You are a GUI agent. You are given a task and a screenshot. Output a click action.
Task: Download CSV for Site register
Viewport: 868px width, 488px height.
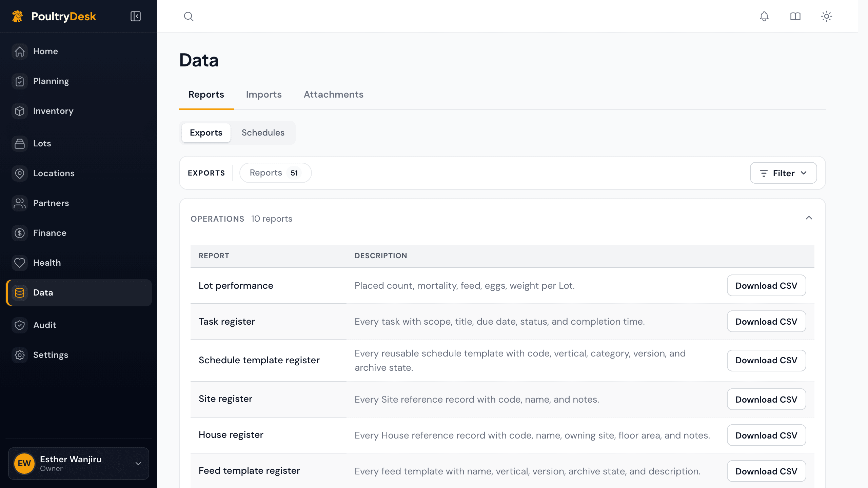(766, 400)
